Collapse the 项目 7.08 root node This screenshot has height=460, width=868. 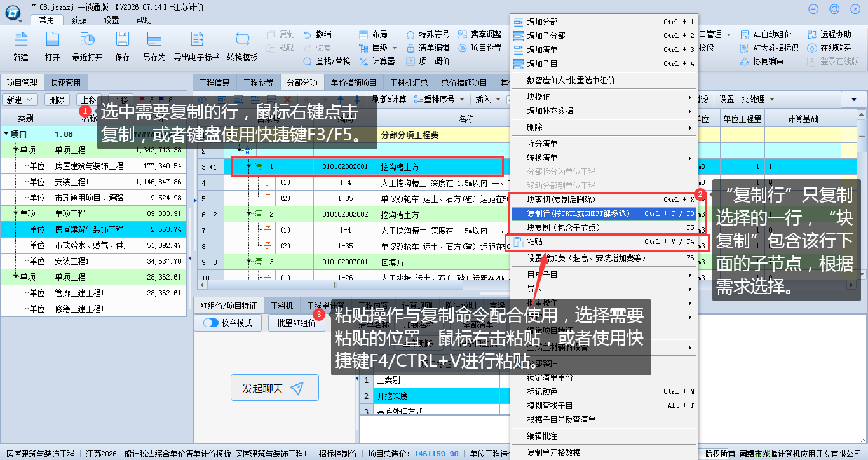[x=6, y=134]
